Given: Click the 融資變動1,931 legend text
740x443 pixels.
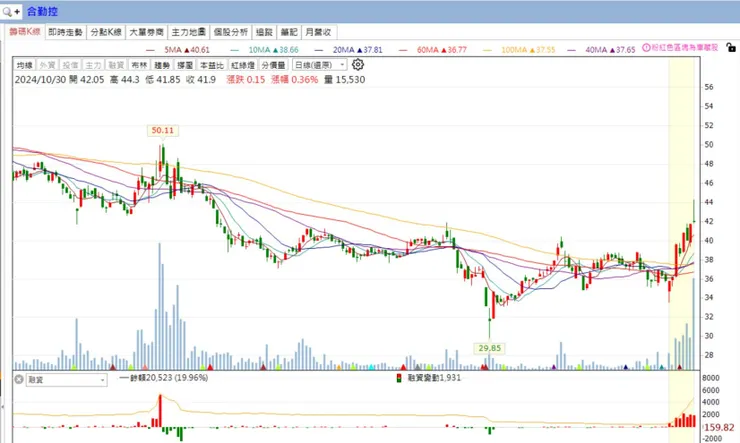Looking at the screenshot, I should [x=434, y=378].
